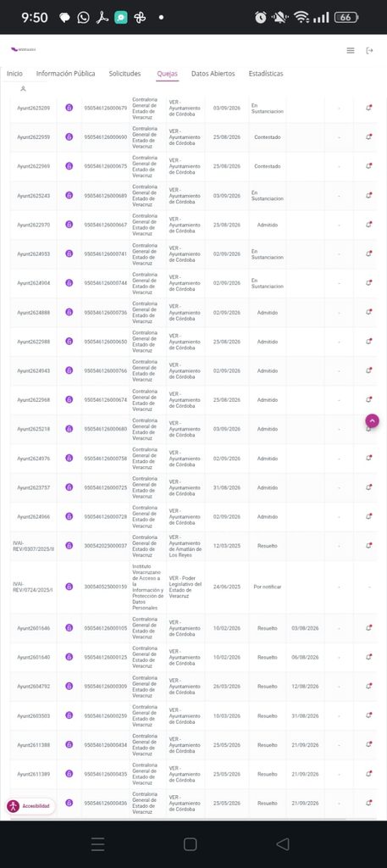Click the logout icon at top right
The height and width of the screenshot is (868, 387).
point(370,50)
